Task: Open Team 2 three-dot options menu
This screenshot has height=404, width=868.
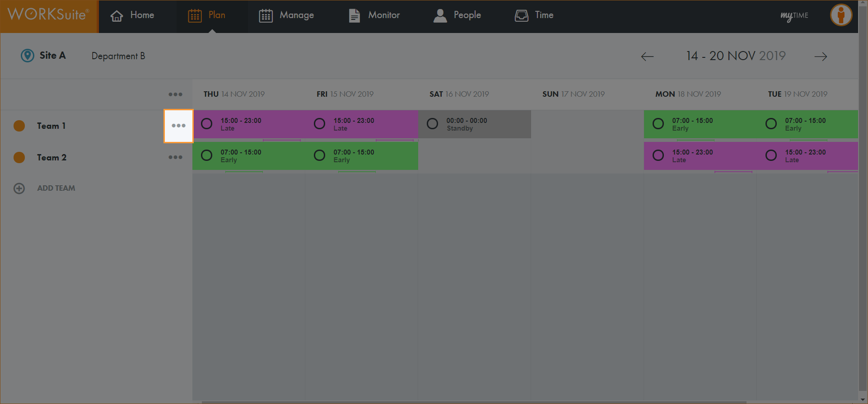Action: [x=175, y=157]
